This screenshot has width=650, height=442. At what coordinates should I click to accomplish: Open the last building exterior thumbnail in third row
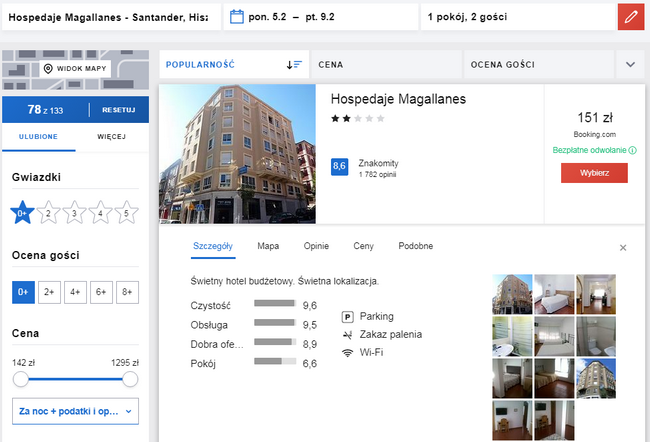point(596,379)
